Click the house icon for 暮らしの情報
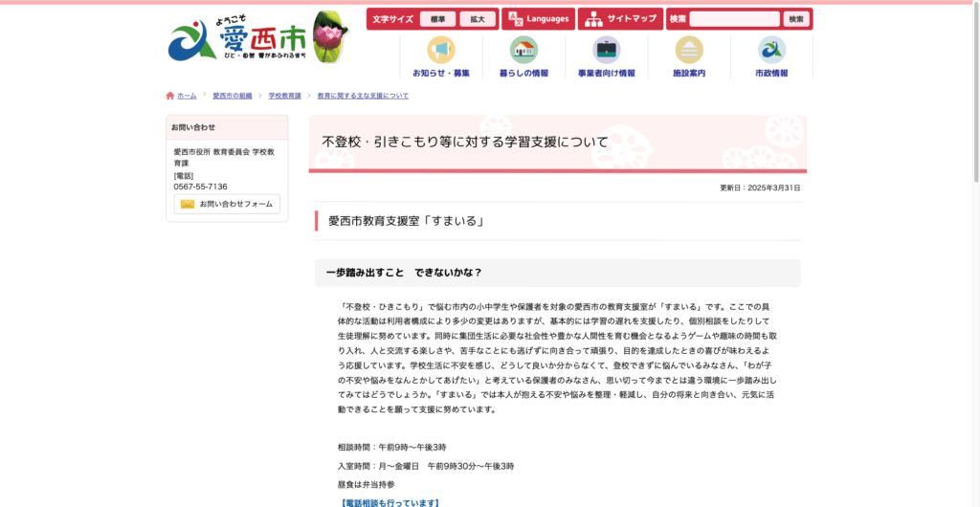Screen dimensions: 980x507 tap(523, 50)
